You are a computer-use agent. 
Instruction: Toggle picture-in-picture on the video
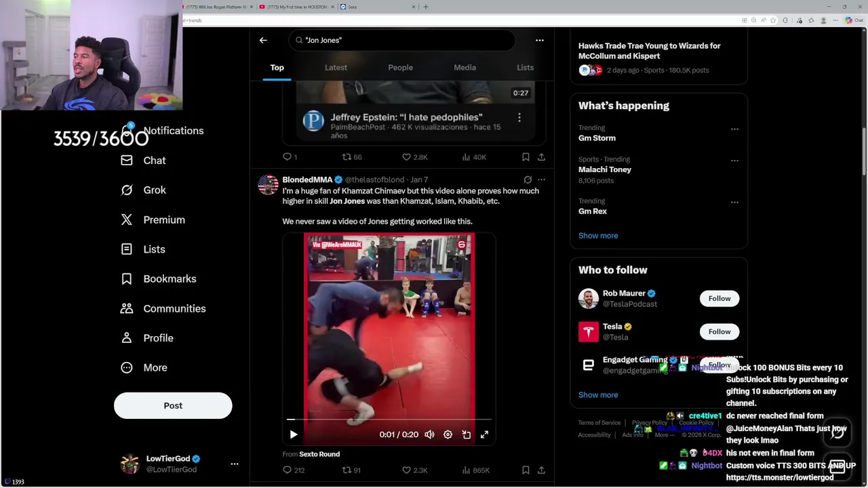pyautogui.click(x=467, y=434)
